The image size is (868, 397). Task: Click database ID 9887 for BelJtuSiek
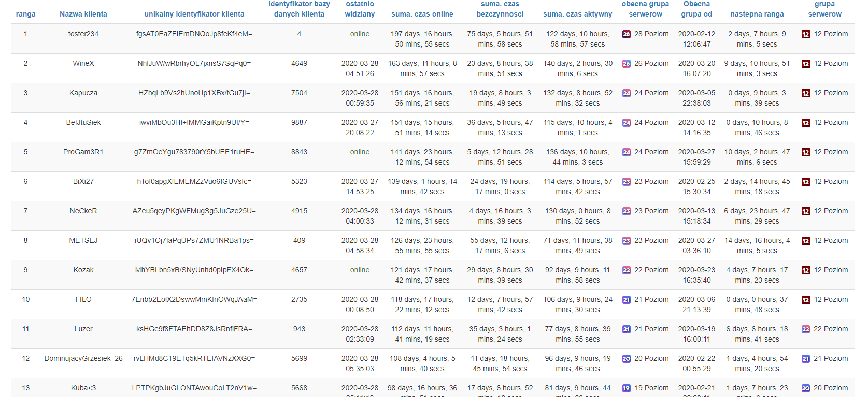[299, 122]
